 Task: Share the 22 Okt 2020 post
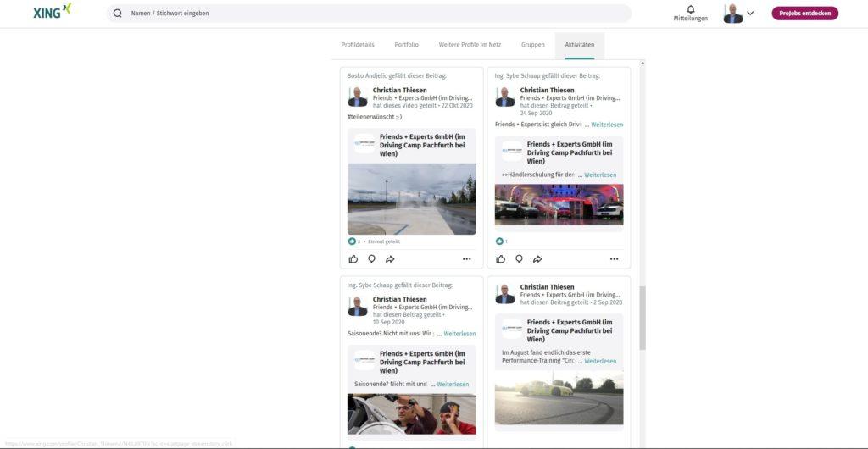point(390,258)
